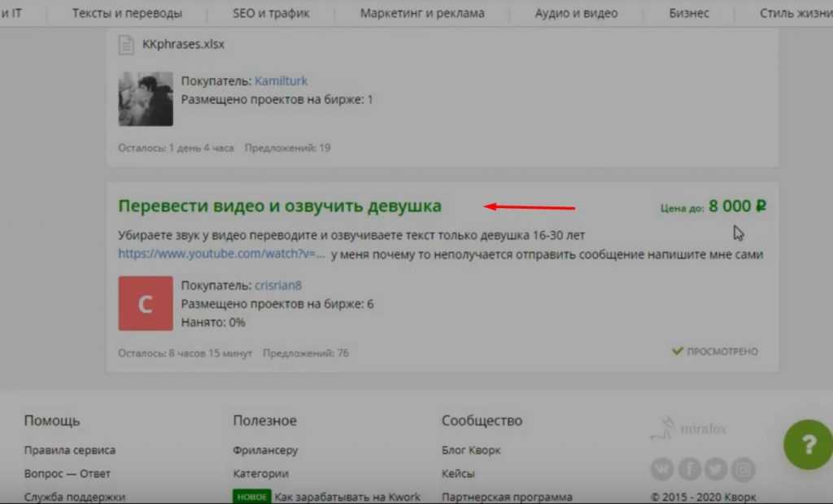Click the KKphrases.xlsx file icon

coord(126,45)
